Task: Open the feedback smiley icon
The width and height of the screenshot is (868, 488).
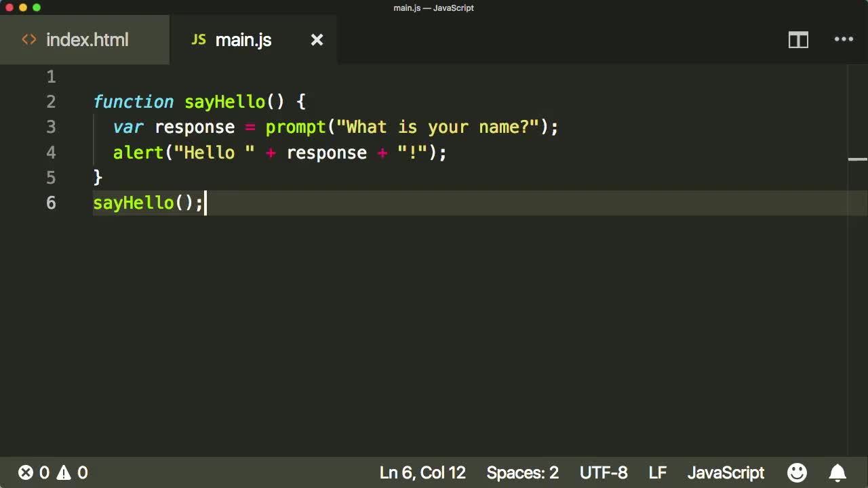Action: [x=797, y=472]
